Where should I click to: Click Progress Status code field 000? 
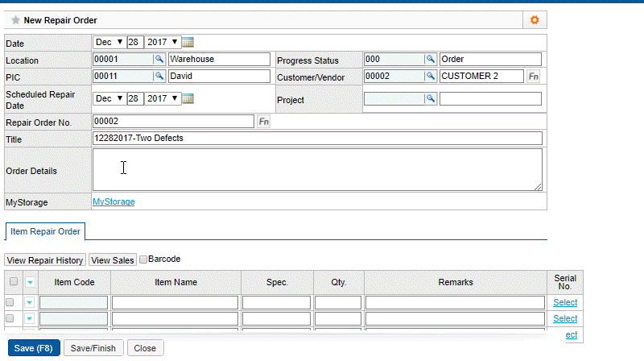394,59
